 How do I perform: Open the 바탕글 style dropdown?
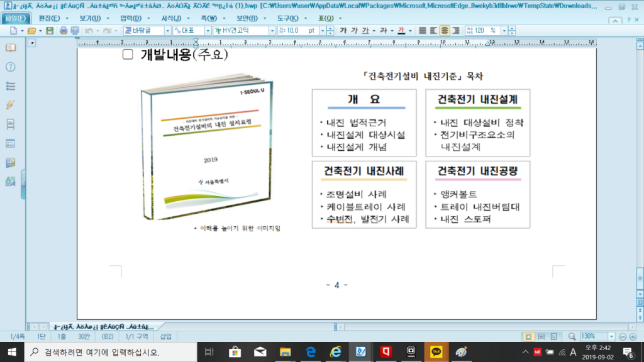(x=167, y=30)
